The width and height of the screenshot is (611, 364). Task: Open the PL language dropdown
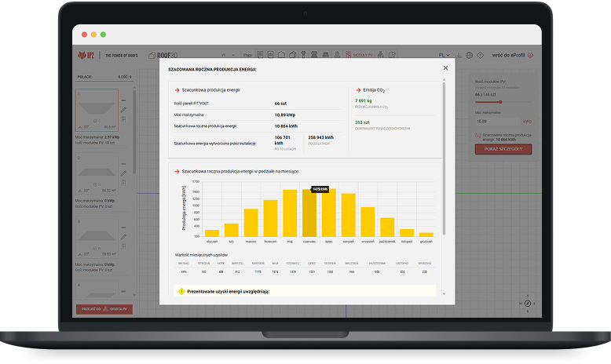446,56
